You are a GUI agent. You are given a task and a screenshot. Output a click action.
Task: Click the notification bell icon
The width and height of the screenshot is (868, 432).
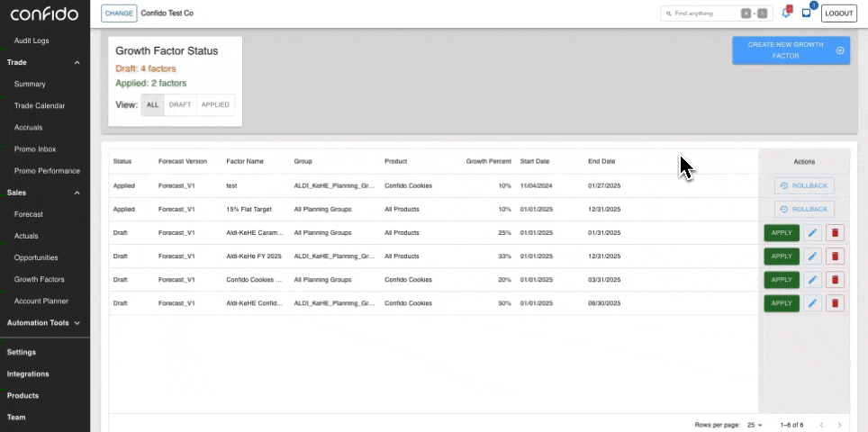click(786, 13)
